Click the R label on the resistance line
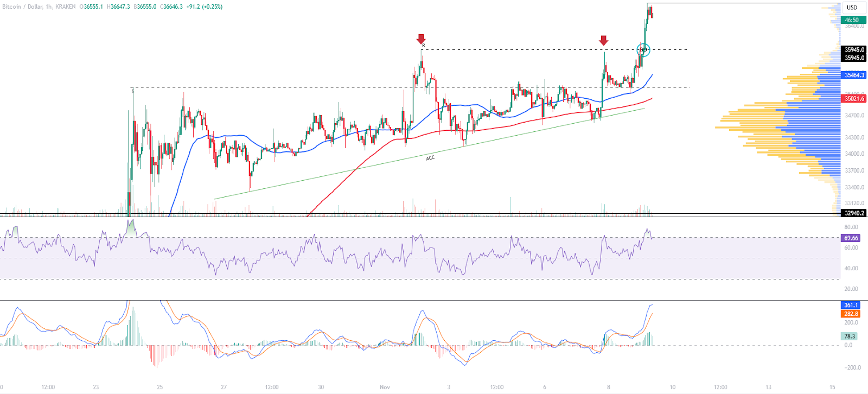This screenshot has height=394, width=868. 424,46
